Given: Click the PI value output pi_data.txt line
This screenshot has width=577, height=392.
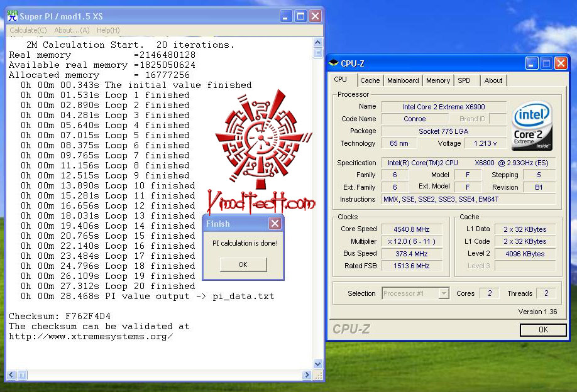Looking at the screenshot, I should click(x=148, y=296).
